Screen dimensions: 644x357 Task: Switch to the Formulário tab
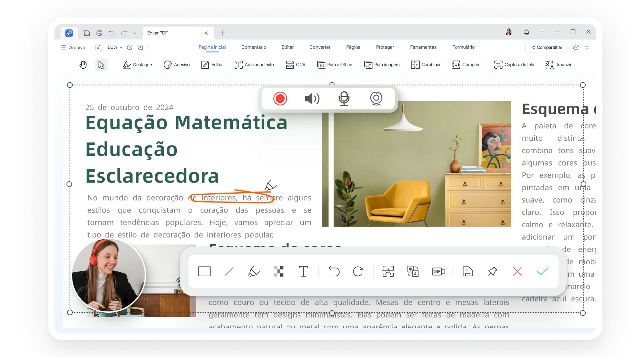tap(463, 47)
